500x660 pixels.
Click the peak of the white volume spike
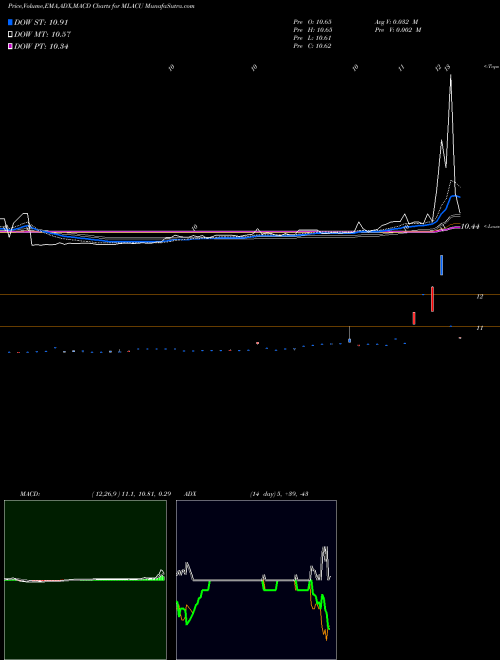click(x=451, y=76)
